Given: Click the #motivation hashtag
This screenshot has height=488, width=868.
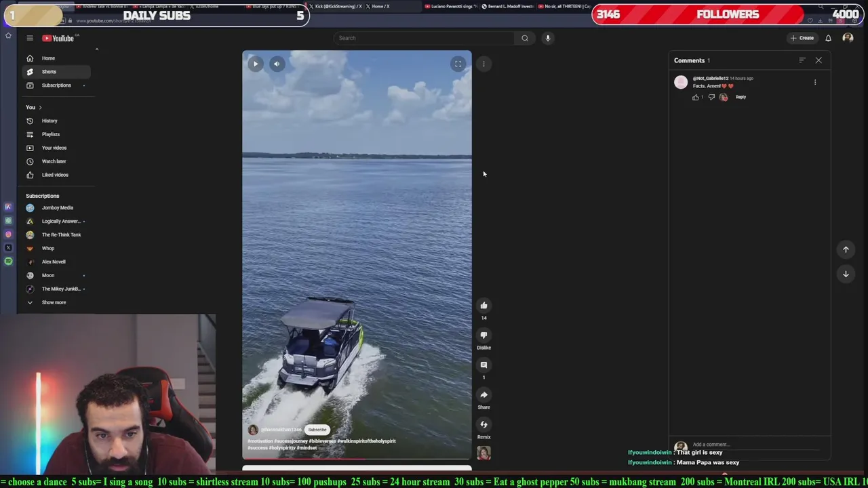Looking at the screenshot, I should coord(260,441).
